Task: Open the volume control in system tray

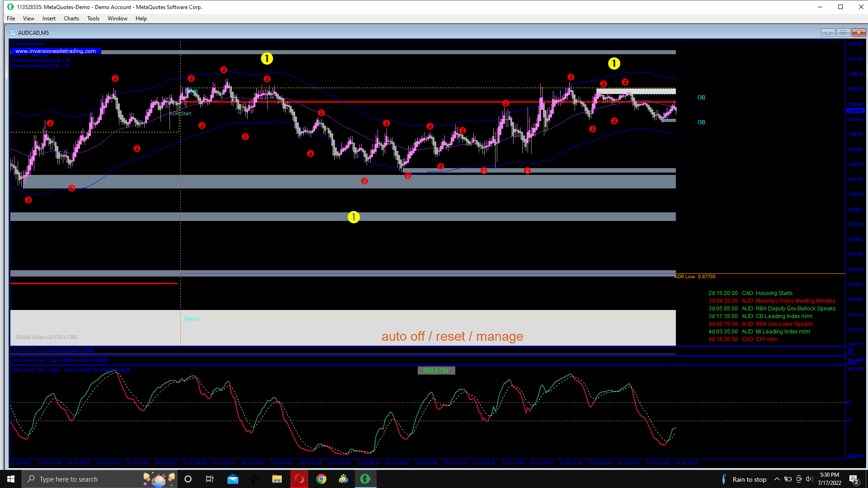Action: pos(809,479)
